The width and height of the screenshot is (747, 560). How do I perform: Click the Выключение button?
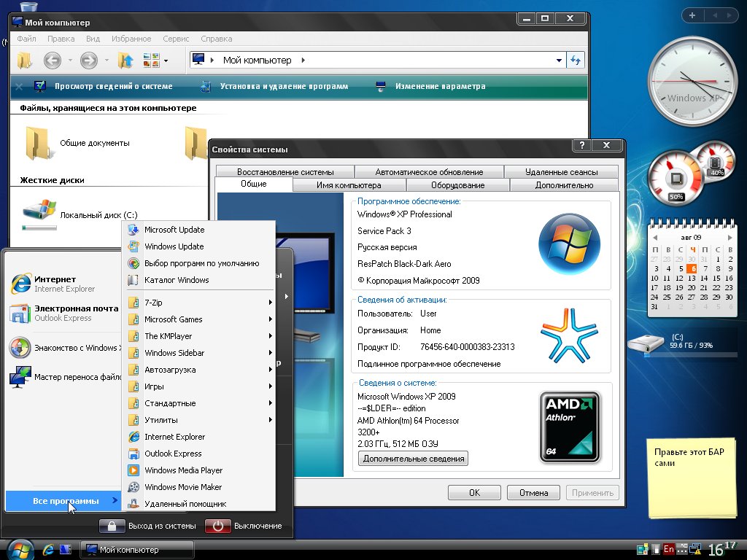point(244,526)
